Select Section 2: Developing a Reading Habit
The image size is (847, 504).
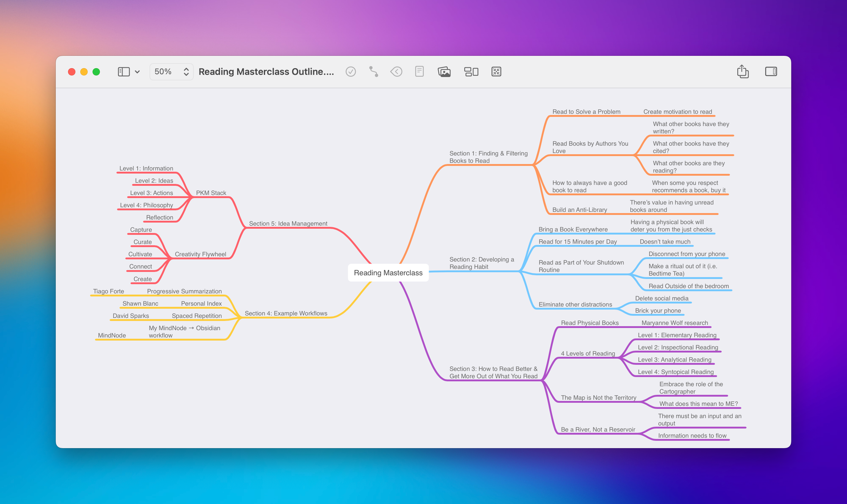tap(482, 263)
